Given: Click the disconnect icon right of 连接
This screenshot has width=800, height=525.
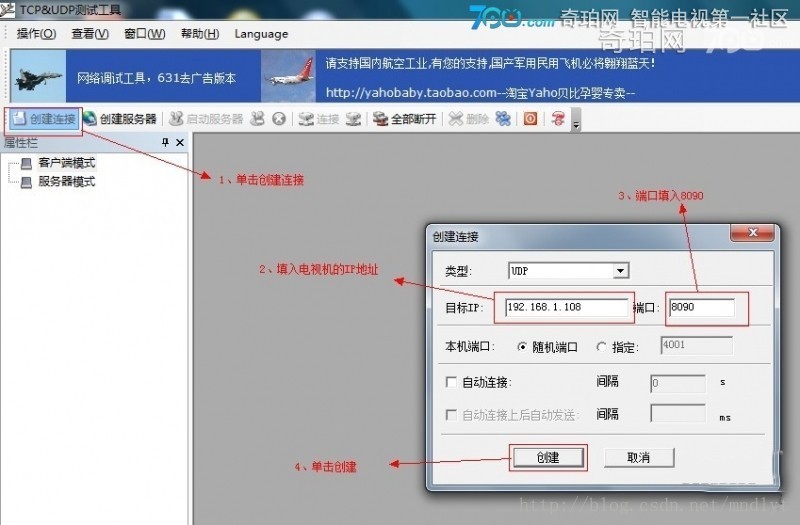Looking at the screenshot, I should coord(353,119).
